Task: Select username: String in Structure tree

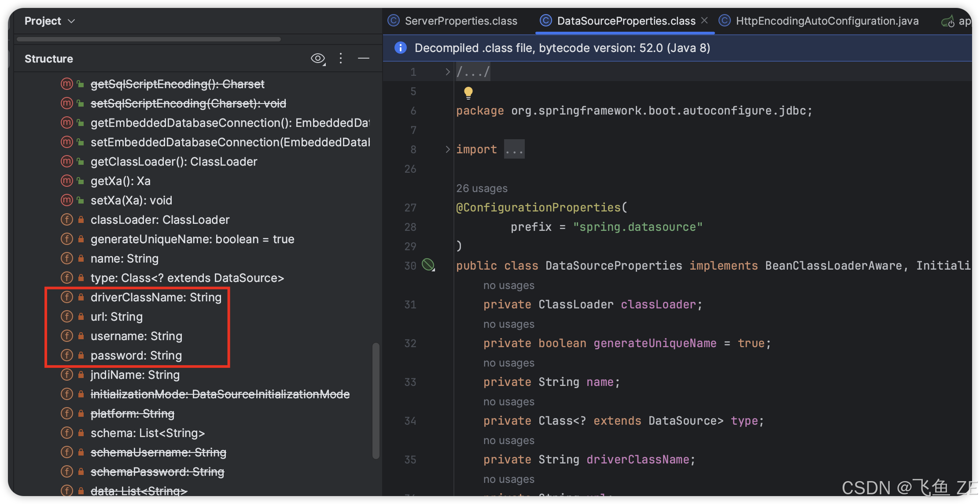Action: (136, 336)
